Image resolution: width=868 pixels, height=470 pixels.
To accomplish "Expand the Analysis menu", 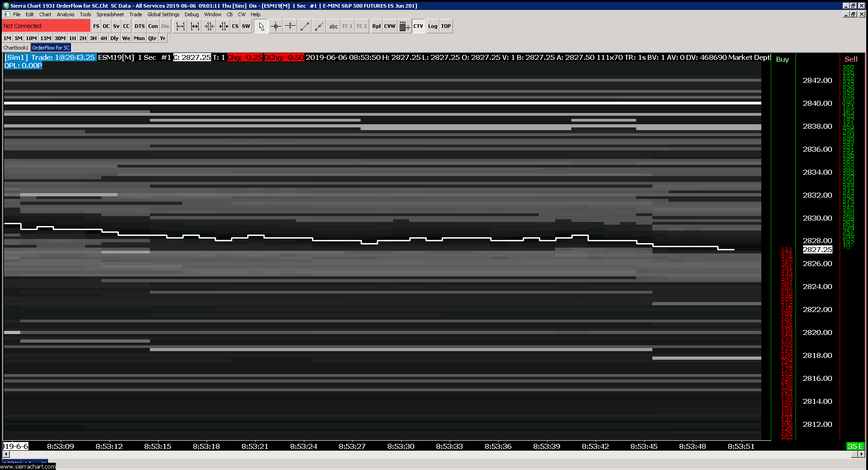I will point(65,14).
